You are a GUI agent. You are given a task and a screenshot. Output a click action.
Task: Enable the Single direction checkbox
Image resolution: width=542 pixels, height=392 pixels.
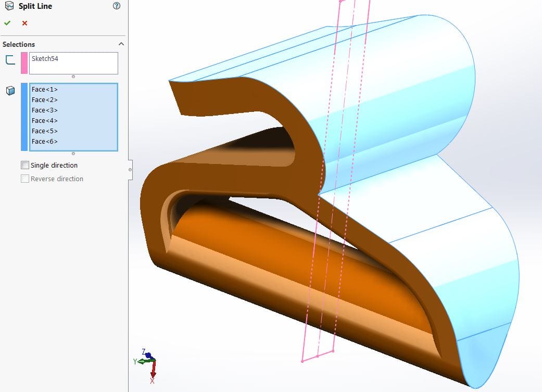[25, 165]
